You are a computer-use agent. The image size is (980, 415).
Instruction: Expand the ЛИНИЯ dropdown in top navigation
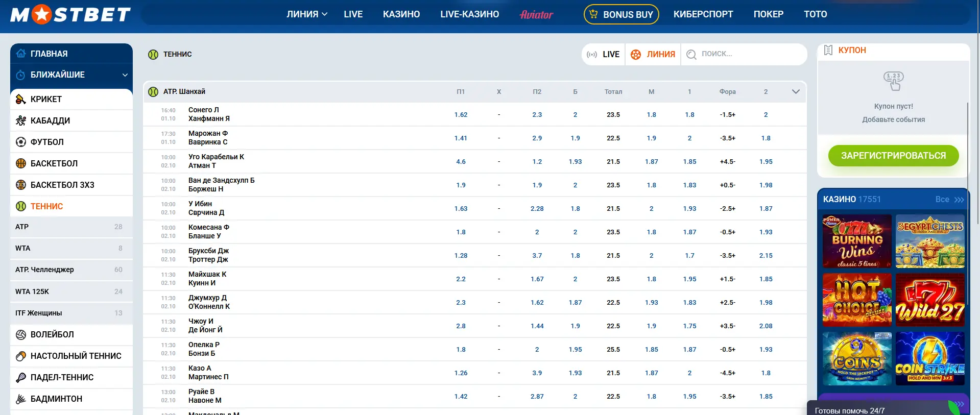pos(307,14)
